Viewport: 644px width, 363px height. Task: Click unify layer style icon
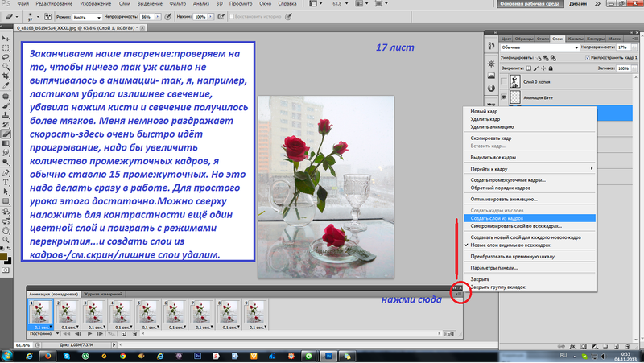pos(553,58)
